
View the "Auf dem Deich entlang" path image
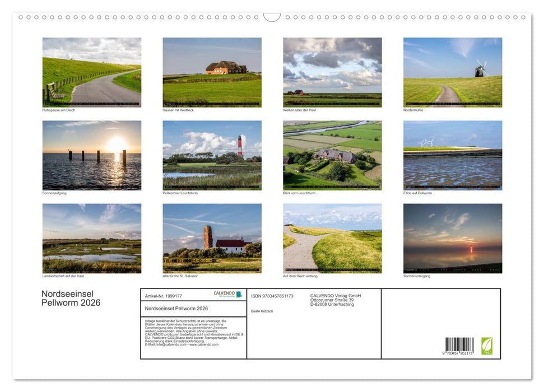332,237
